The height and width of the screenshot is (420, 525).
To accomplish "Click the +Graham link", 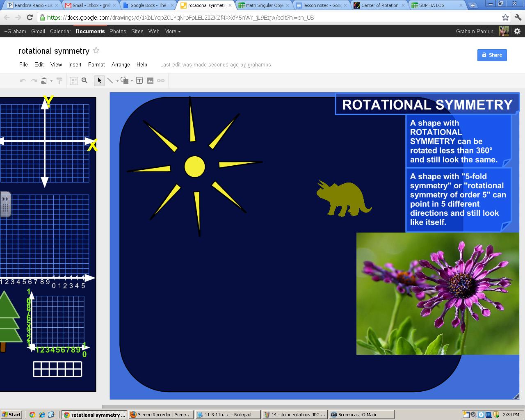I will (x=15, y=31).
